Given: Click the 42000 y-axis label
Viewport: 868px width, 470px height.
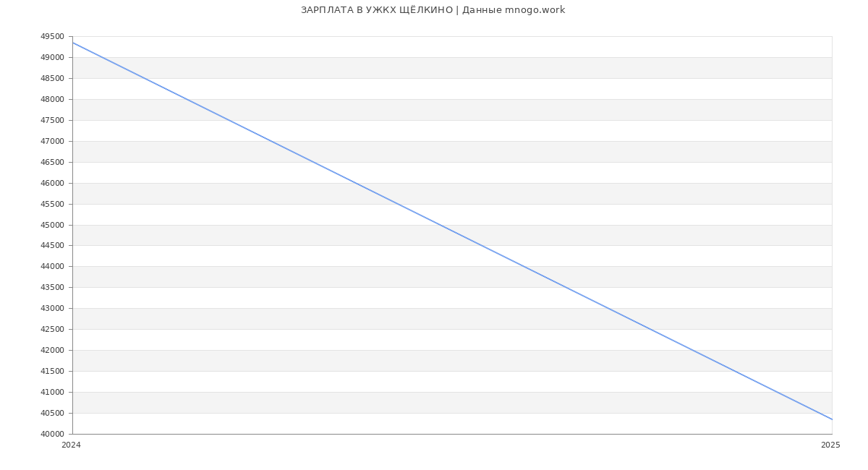Looking at the screenshot, I should [52, 351].
